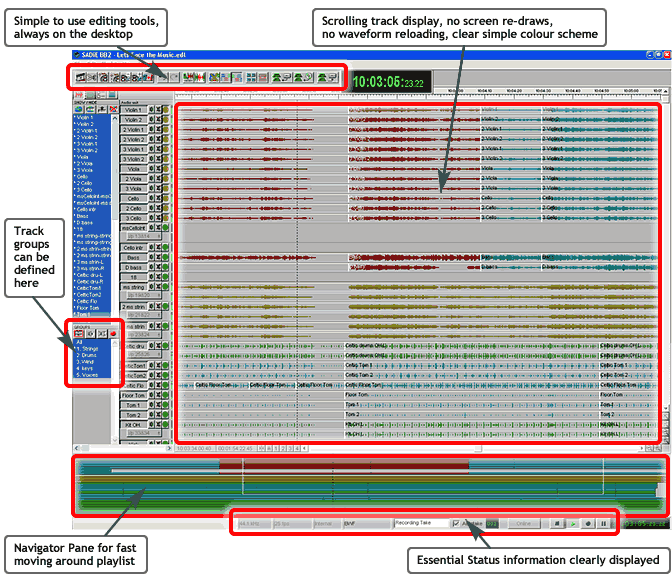Click the red arrow icon above track list
Screen dimensions: 672x580
(x=79, y=95)
